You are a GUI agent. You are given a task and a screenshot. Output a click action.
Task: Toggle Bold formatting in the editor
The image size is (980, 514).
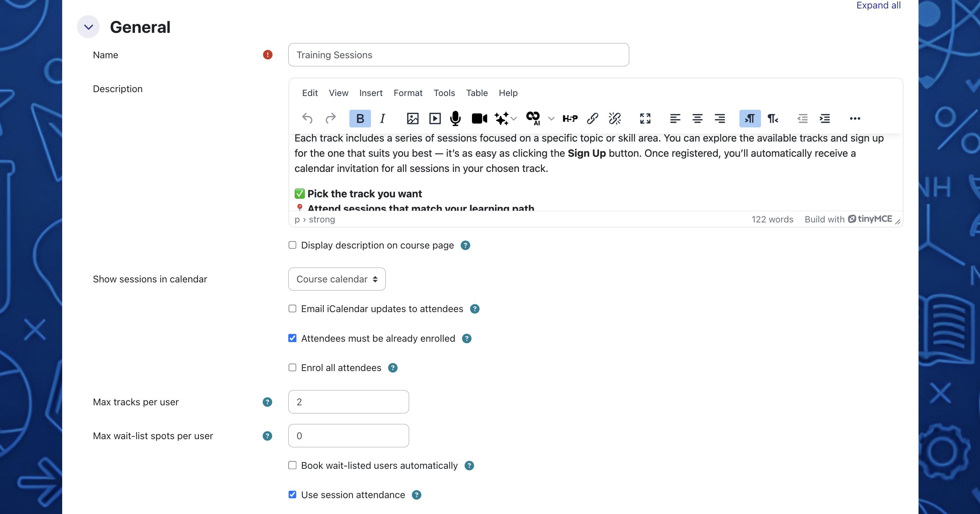coord(360,119)
